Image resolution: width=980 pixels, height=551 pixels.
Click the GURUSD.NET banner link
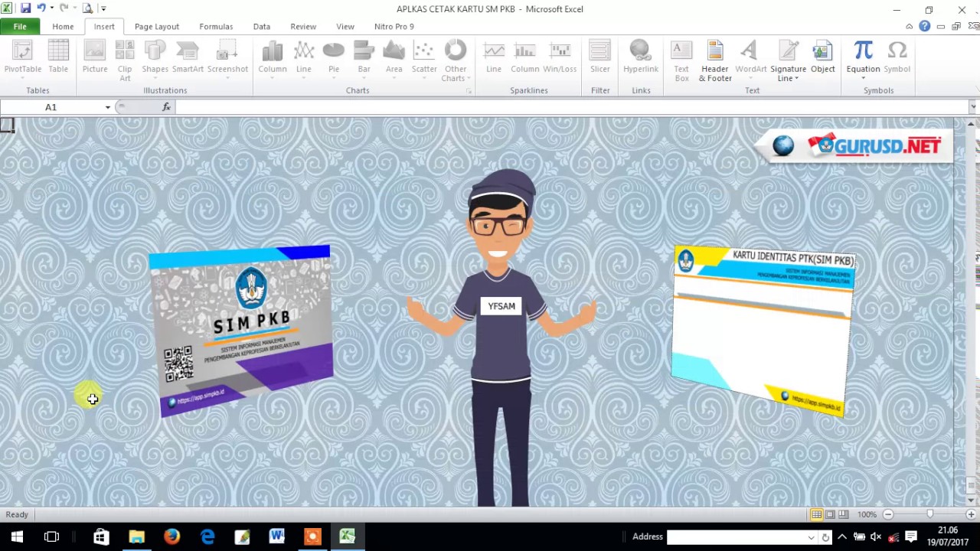854,145
